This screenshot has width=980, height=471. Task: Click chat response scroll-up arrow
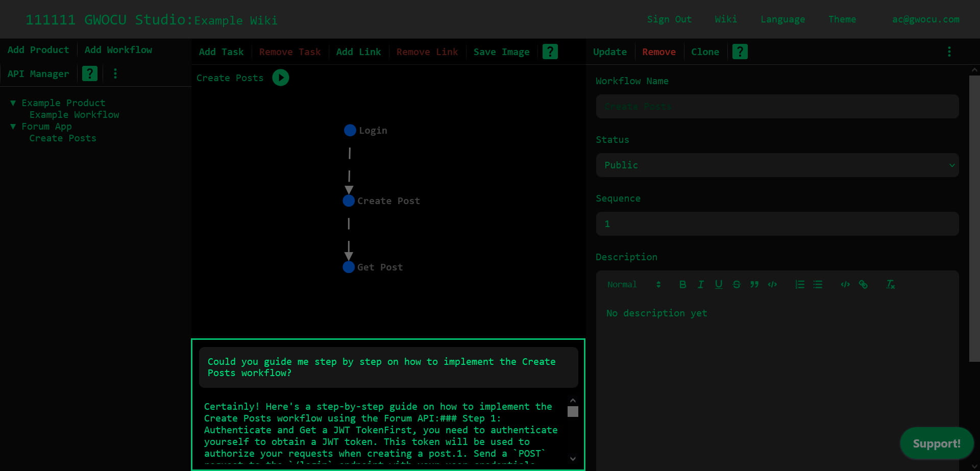tap(573, 401)
